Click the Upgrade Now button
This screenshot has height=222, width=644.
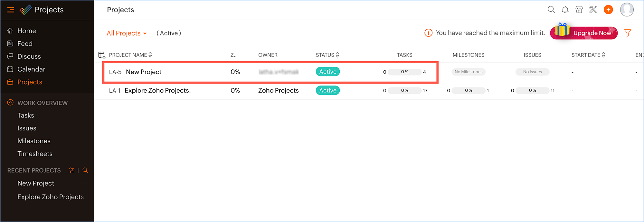click(592, 33)
